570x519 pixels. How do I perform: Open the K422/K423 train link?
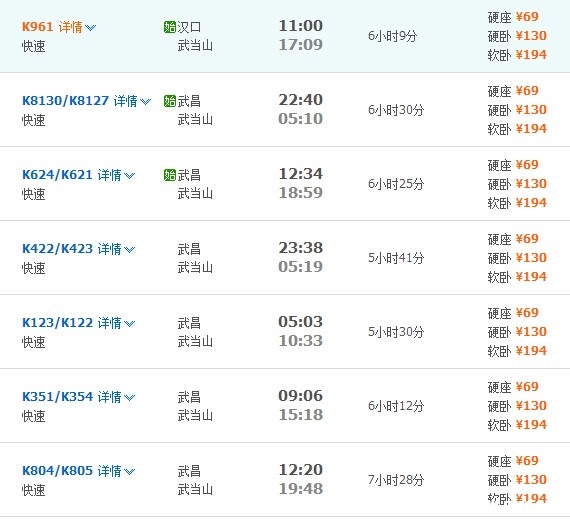57,249
